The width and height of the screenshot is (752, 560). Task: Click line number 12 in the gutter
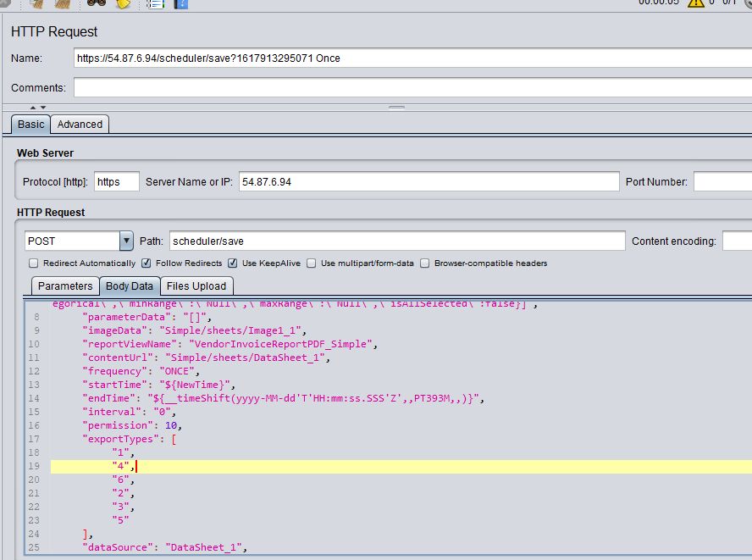click(34, 371)
